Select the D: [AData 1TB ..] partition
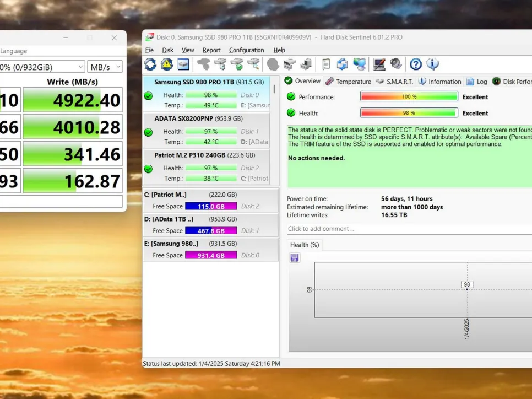Screen dimensions: 532x399 pyautogui.click(x=211, y=225)
